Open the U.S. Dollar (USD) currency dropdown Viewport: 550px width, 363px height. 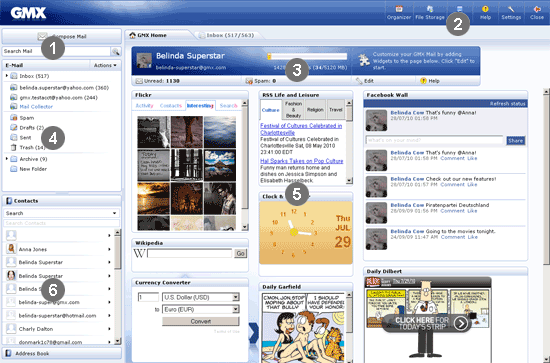point(201,297)
